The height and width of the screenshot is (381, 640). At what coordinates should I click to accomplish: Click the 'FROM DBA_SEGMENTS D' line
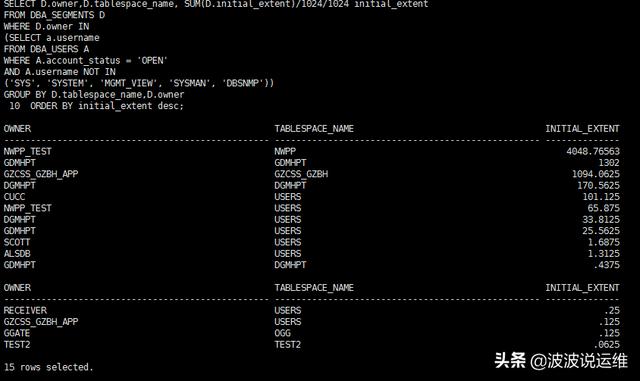click(54, 15)
